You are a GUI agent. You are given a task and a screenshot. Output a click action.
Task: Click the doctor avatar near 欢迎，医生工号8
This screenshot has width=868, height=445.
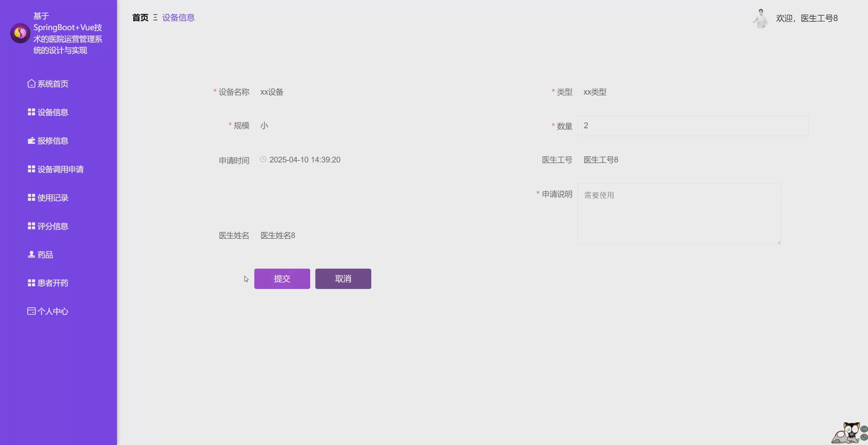pyautogui.click(x=760, y=18)
